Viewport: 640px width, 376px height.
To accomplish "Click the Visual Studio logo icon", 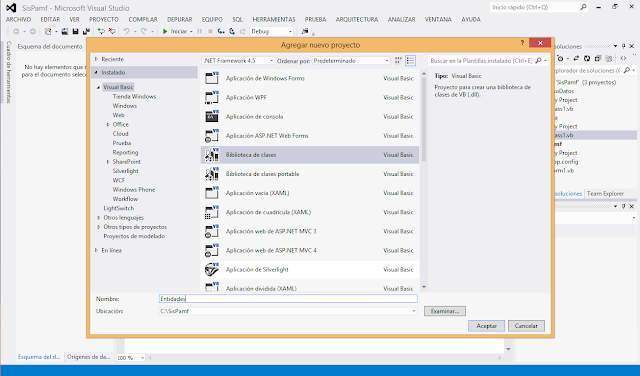I will (11, 8).
